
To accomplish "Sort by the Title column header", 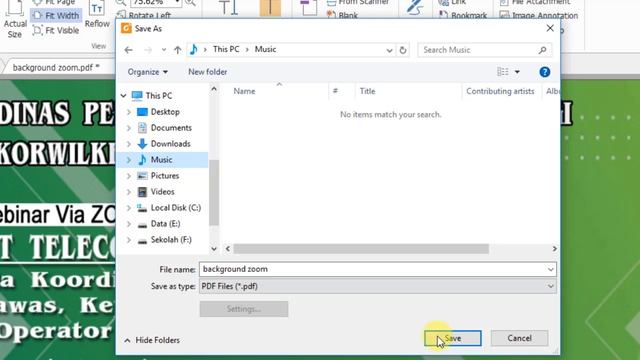I will click(367, 91).
